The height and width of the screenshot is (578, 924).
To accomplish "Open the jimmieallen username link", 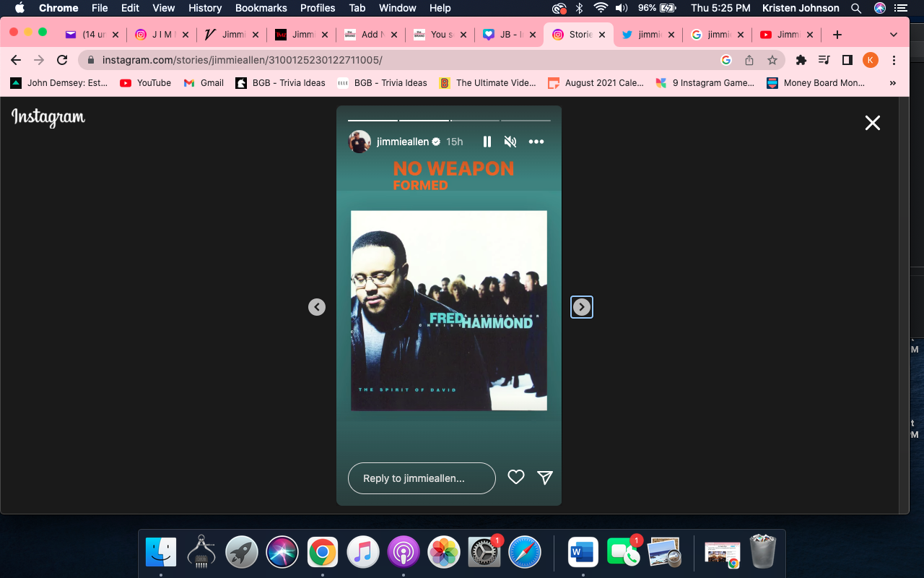I will [403, 142].
